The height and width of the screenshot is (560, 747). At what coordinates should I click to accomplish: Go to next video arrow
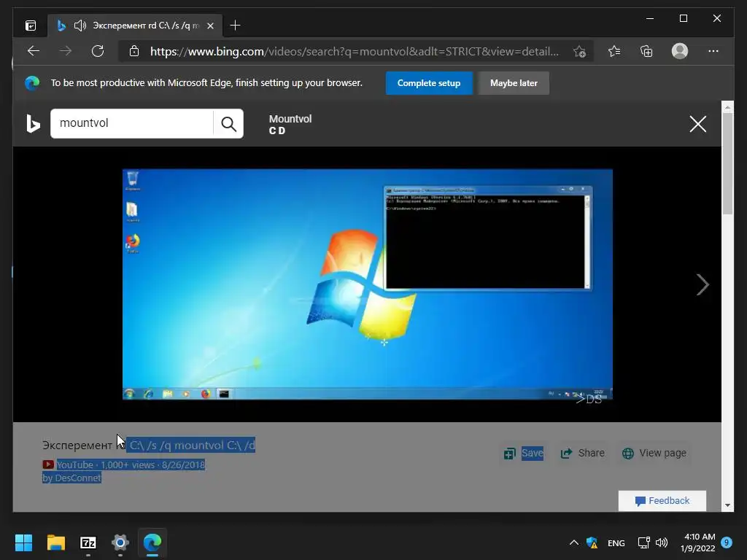[703, 285]
